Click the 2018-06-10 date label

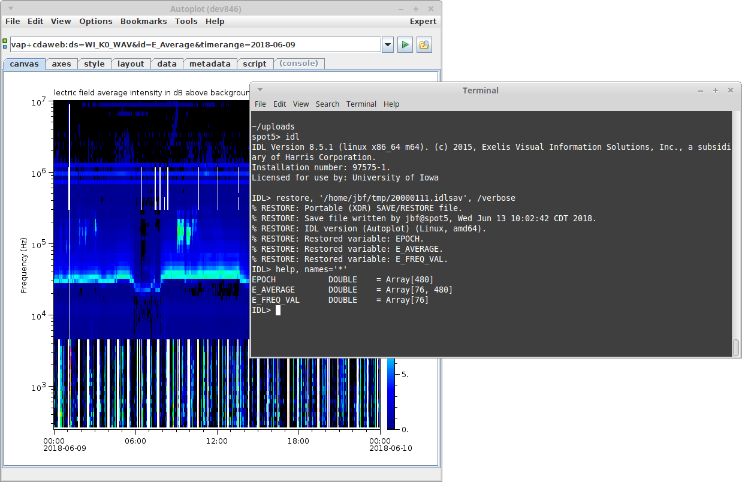pyautogui.click(x=391, y=448)
